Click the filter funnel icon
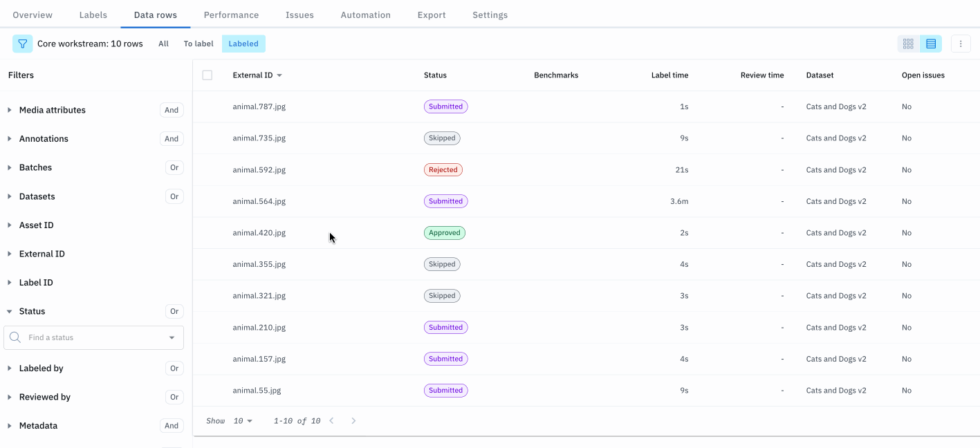Image resolution: width=980 pixels, height=448 pixels. (23, 44)
